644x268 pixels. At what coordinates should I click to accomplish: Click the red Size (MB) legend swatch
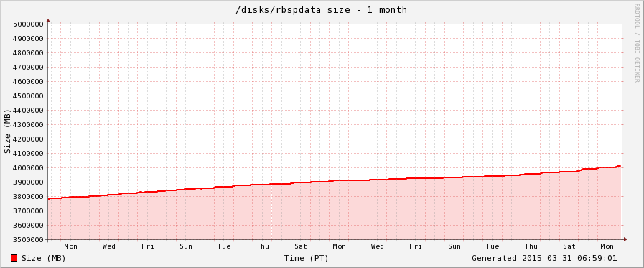[x=14, y=258]
